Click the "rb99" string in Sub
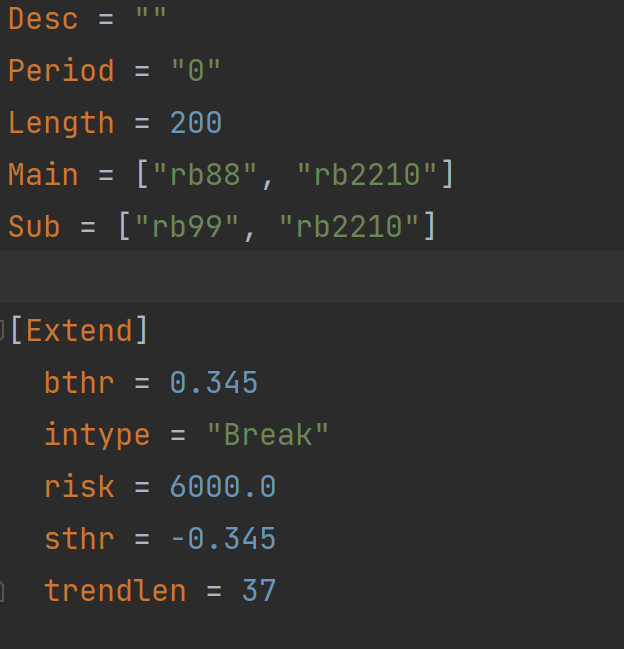This screenshot has width=624, height=649. (187, 226)
